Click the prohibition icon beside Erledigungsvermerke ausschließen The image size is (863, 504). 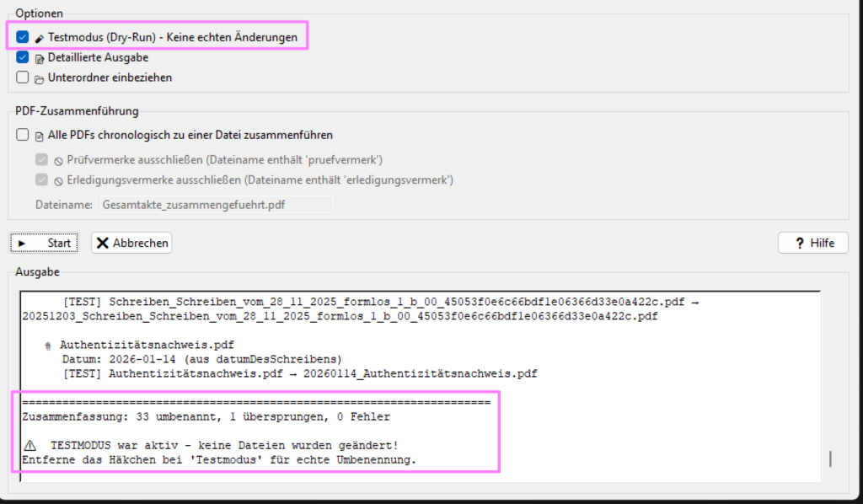[x=59, y=180]
